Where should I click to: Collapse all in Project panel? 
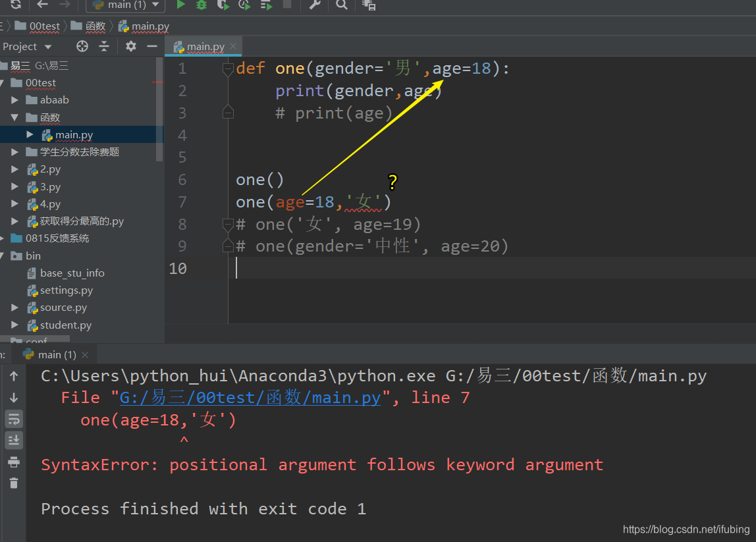(x=104, y=46)
